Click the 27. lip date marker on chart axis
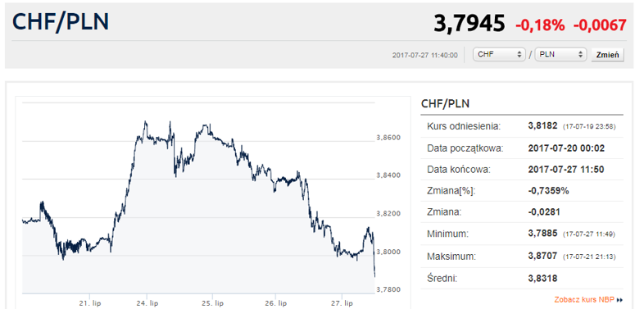 coord(342,303)
